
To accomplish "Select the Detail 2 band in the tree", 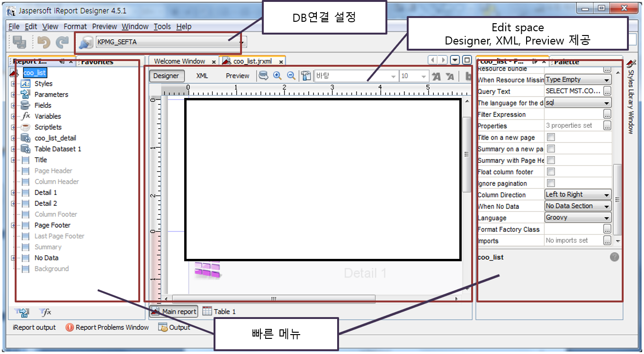I will pos(45,204).
